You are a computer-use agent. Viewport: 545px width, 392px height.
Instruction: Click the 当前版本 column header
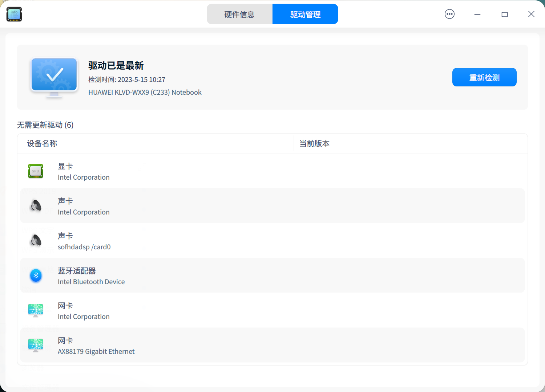pyautogui.click(x=314, y=143)
